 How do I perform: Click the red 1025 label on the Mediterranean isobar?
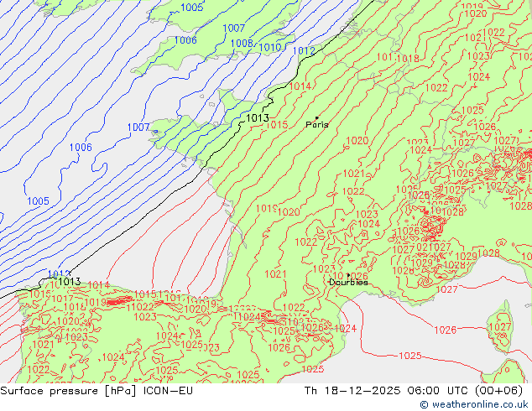(x=409, y=356)
